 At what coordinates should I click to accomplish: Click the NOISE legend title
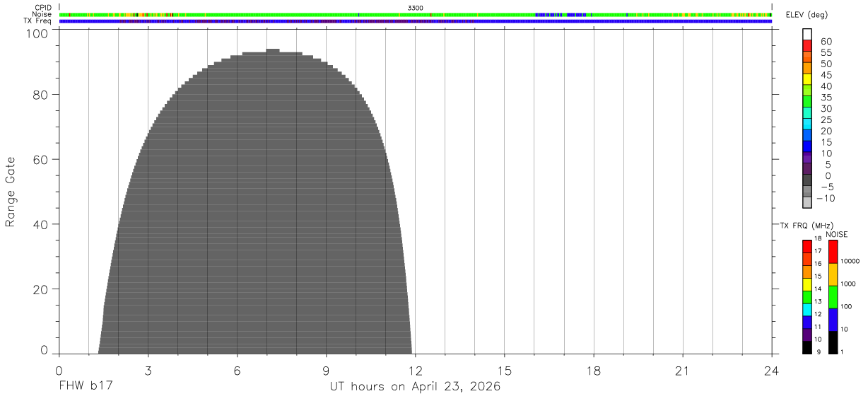(836, 234)
